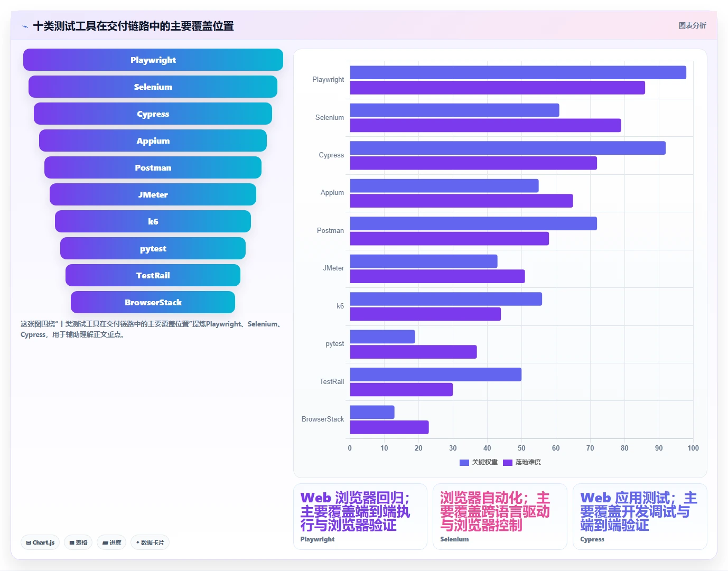Select the Selenium funnel stage

[x=153, y=87]
